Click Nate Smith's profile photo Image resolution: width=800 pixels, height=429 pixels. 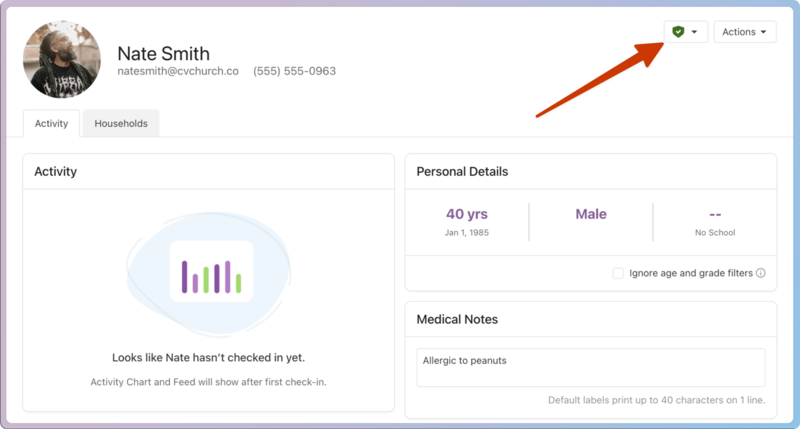pos(62,60)
